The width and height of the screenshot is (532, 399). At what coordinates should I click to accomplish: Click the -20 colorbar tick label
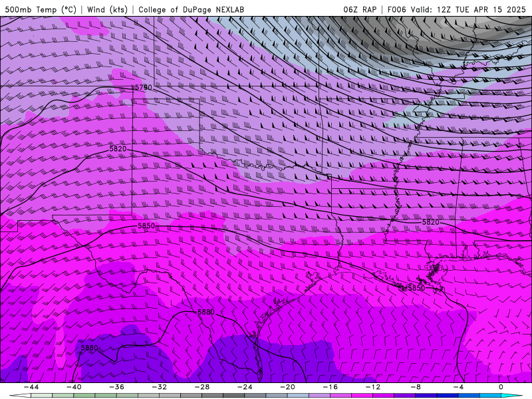coord(287,387)
